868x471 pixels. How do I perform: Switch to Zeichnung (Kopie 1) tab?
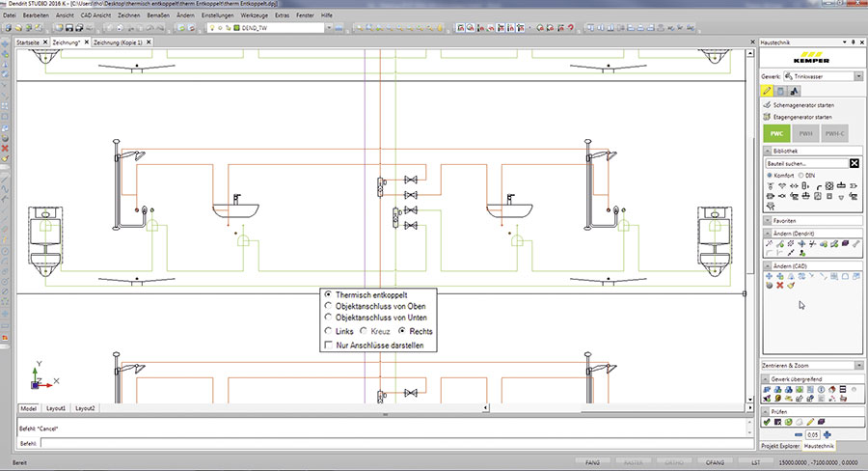point(118,42)
